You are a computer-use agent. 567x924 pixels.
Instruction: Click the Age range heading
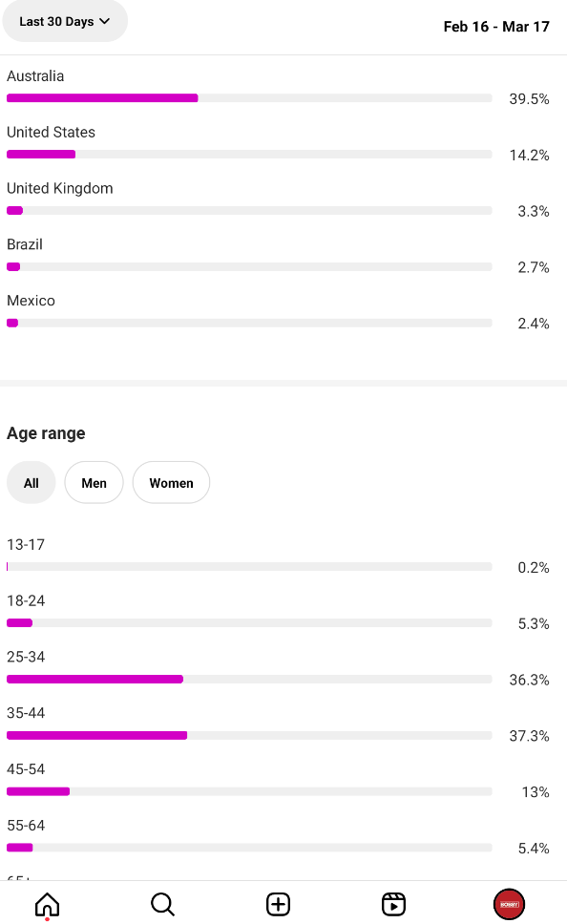[46, 433]
